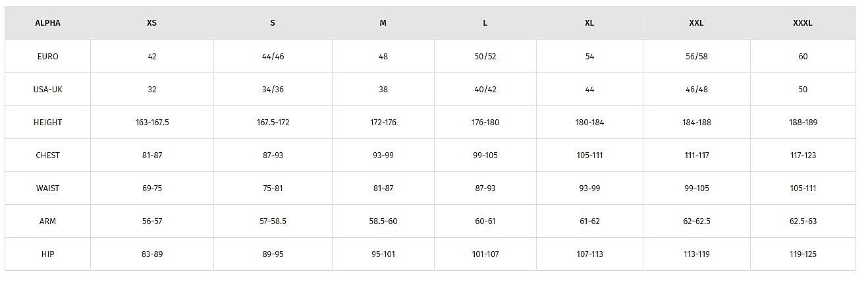Select the HEIGHT row label

pyautogui.click(x=47, y=123)
